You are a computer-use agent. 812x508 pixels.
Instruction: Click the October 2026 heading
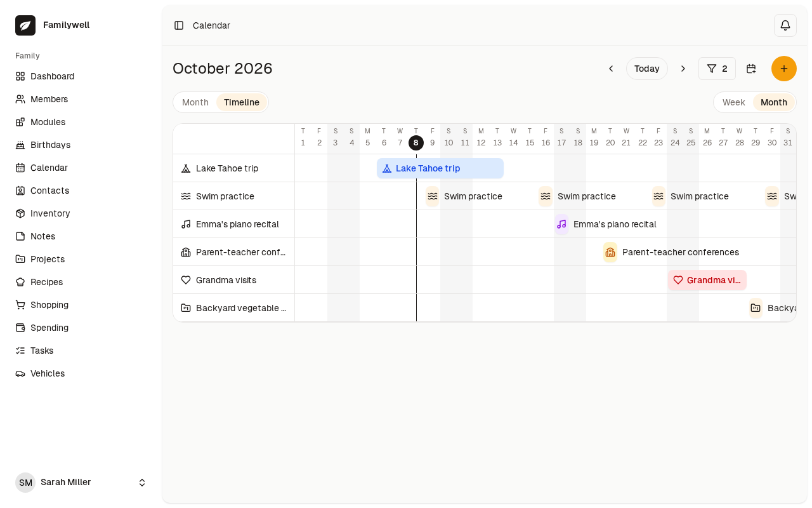[x=223, y=69]
